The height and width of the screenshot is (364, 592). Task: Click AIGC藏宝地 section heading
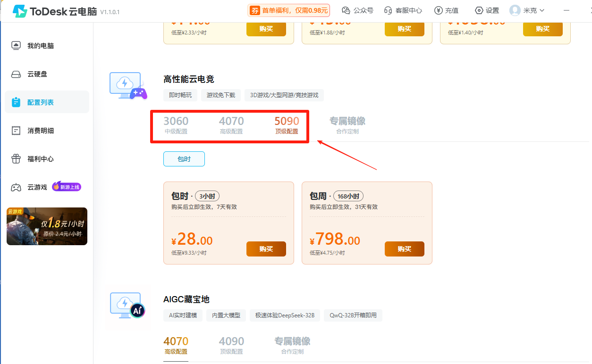coord(186,299)
